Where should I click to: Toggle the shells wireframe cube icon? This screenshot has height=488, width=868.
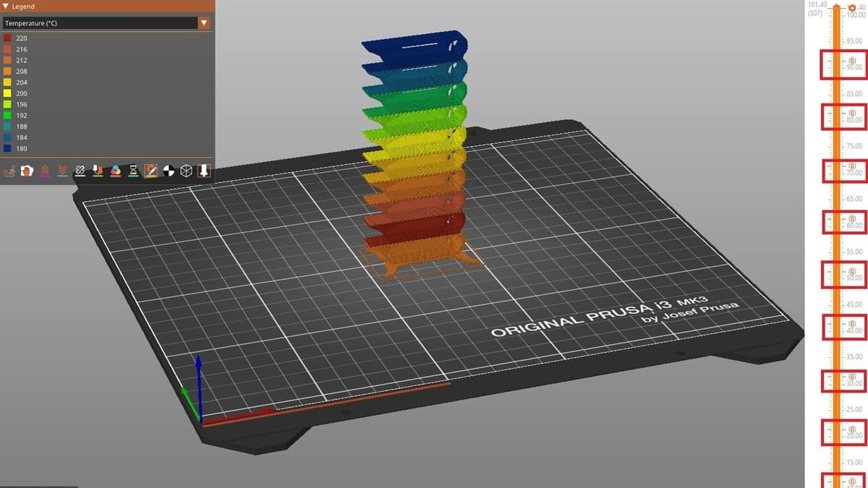pyautogui.click(x=187, y=171)
